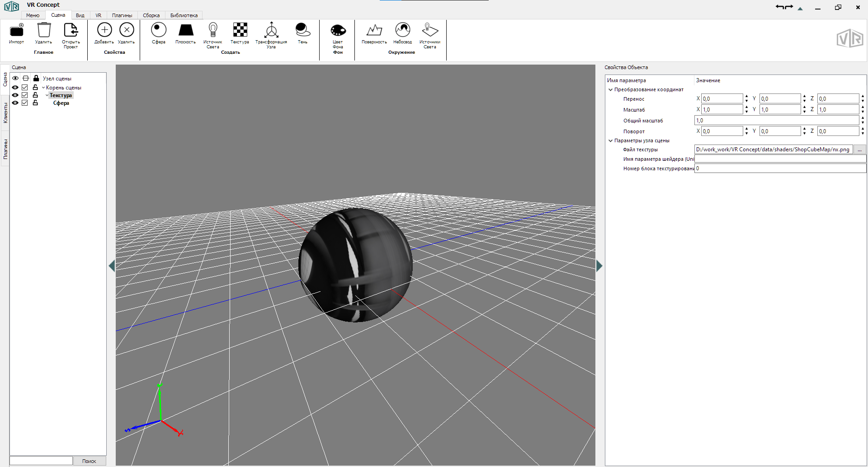Add a Трансформация Узла node
This screenshot has width=868, height=467.
coord(271,30)
